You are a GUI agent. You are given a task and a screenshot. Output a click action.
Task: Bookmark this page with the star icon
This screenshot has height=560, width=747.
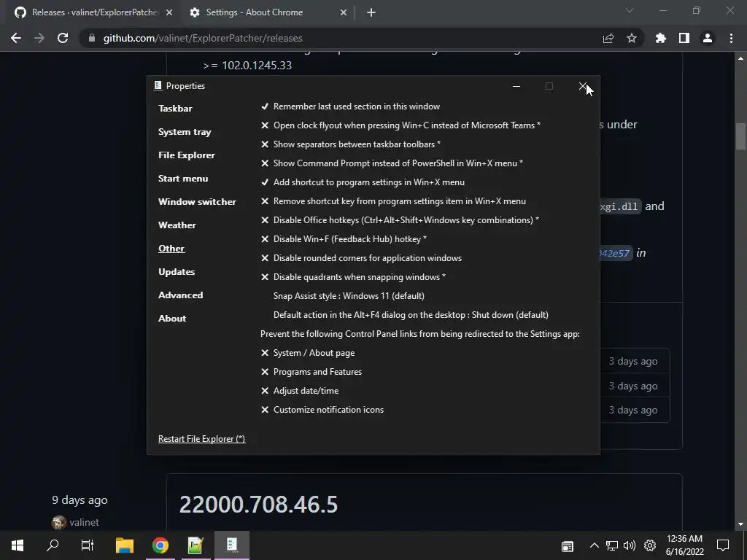pyautogui.click(x=632, y=38)
